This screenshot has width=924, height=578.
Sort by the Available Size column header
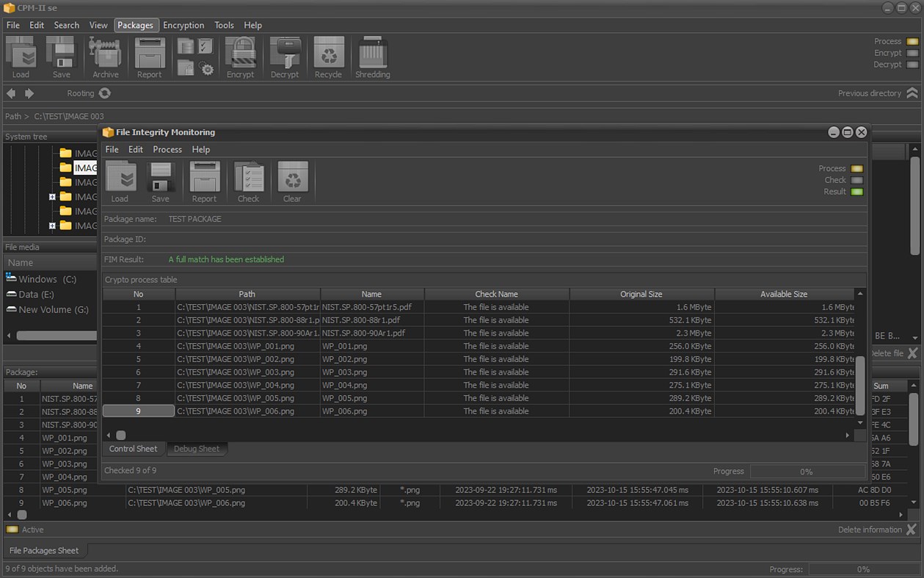(784, 294)
